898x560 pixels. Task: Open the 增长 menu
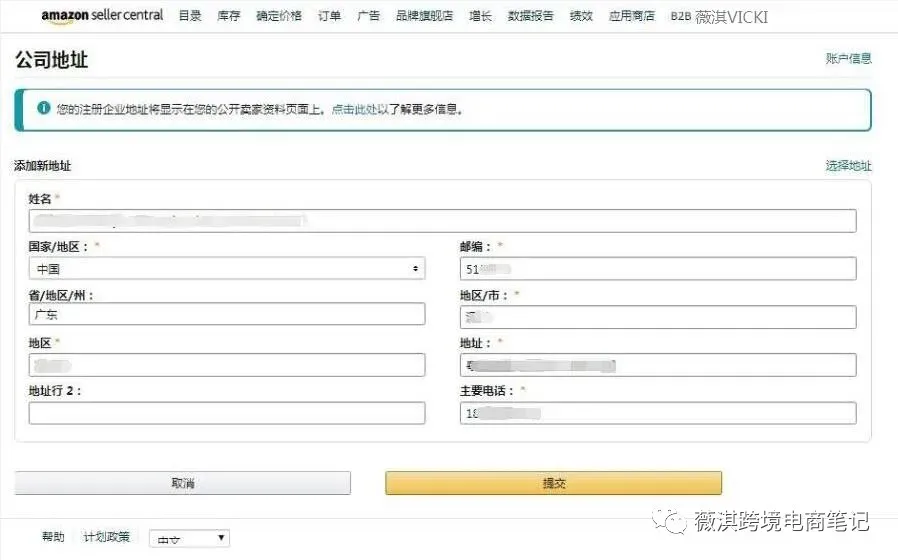pos(480,16)
